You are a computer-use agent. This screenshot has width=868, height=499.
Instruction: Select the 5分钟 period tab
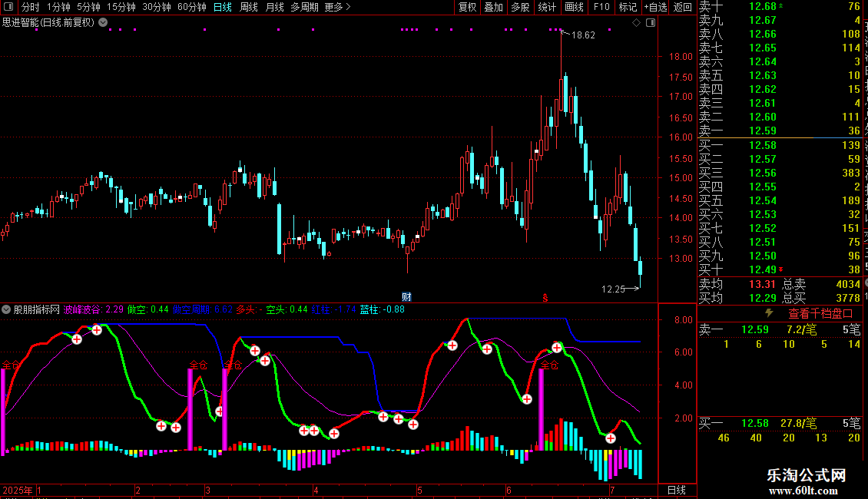click(88, 7)
